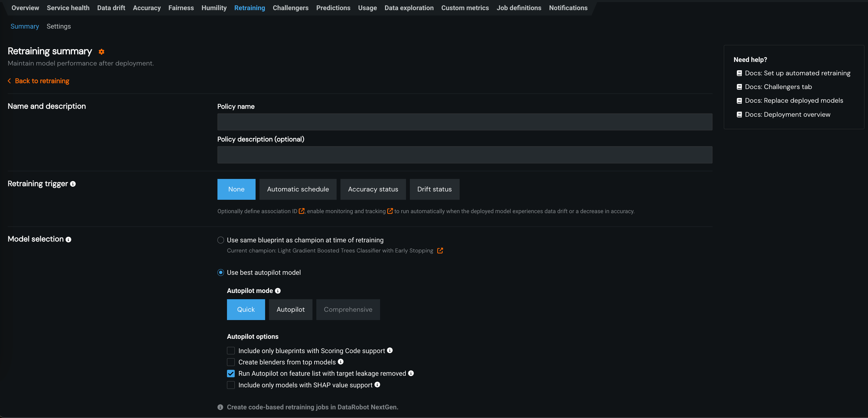Open the current champion external link icon
The width and height of the screenshot is (868, 418).
click(x=440, y=251)
